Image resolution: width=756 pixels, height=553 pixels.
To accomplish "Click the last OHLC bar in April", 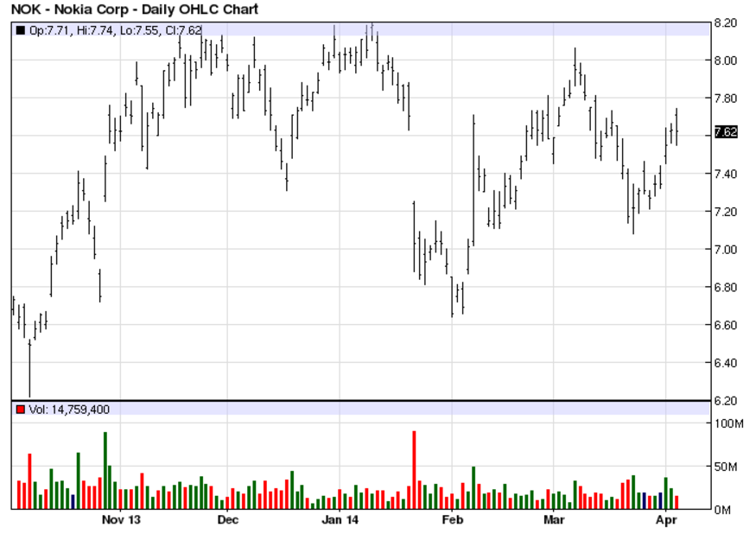I will (677, 127).
